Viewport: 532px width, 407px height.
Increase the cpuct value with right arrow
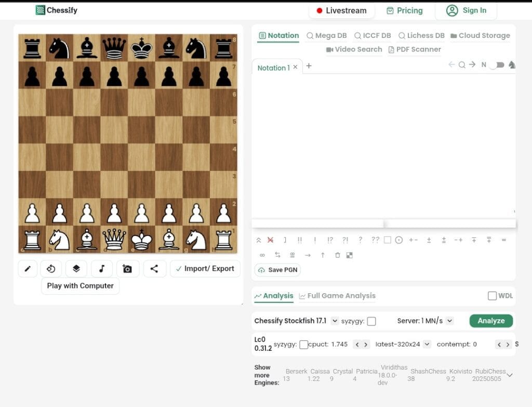366,345
